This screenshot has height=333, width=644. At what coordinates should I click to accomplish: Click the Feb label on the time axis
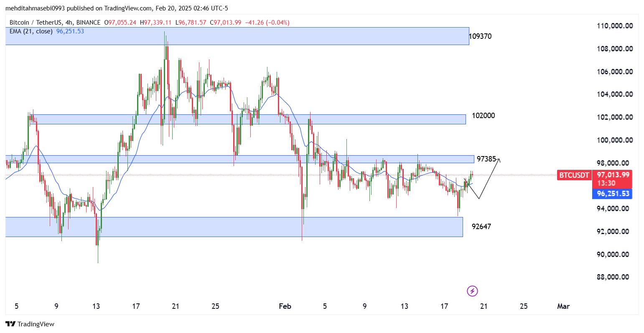(x=285, y=306)
